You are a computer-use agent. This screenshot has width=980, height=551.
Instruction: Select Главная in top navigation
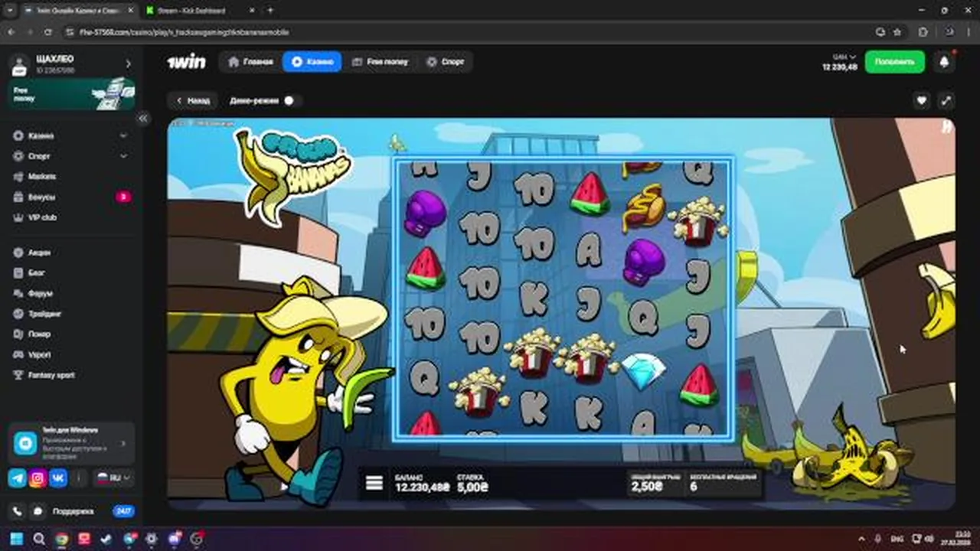pyautogui.click(x=250, y=62)
